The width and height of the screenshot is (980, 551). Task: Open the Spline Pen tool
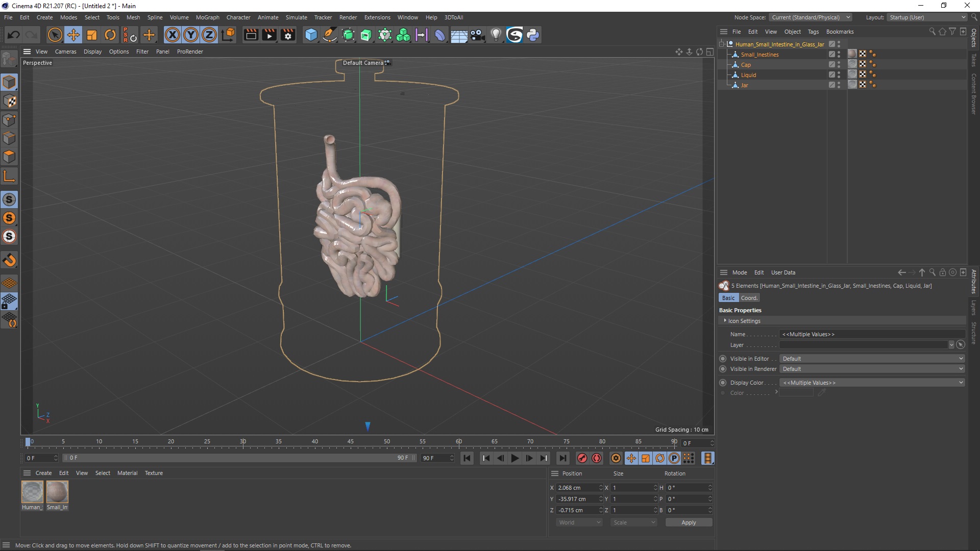click(330, 35)
